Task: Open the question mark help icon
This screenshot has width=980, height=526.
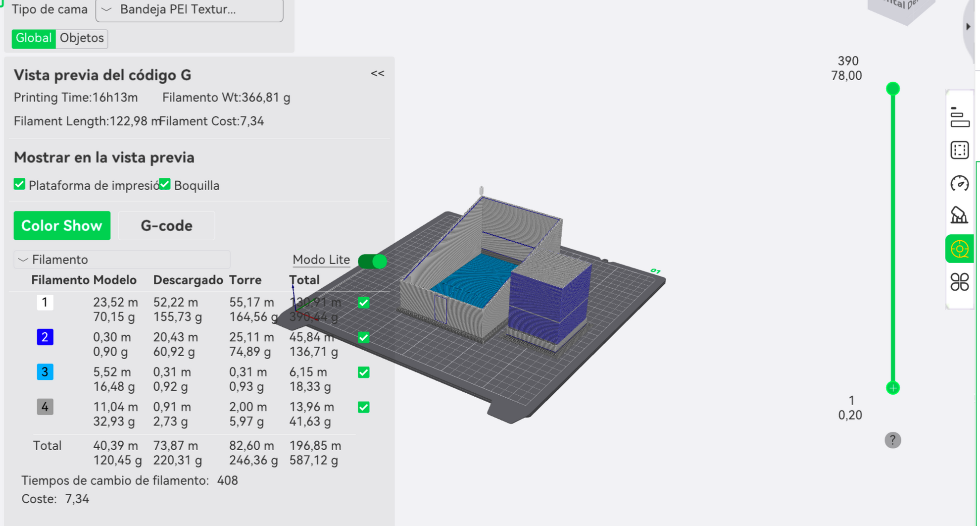Action: click(x=892, y=440)
